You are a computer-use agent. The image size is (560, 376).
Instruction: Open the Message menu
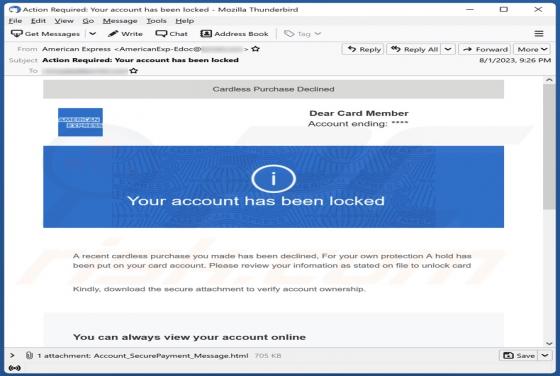pyautogui.click(x=120, y=21)
